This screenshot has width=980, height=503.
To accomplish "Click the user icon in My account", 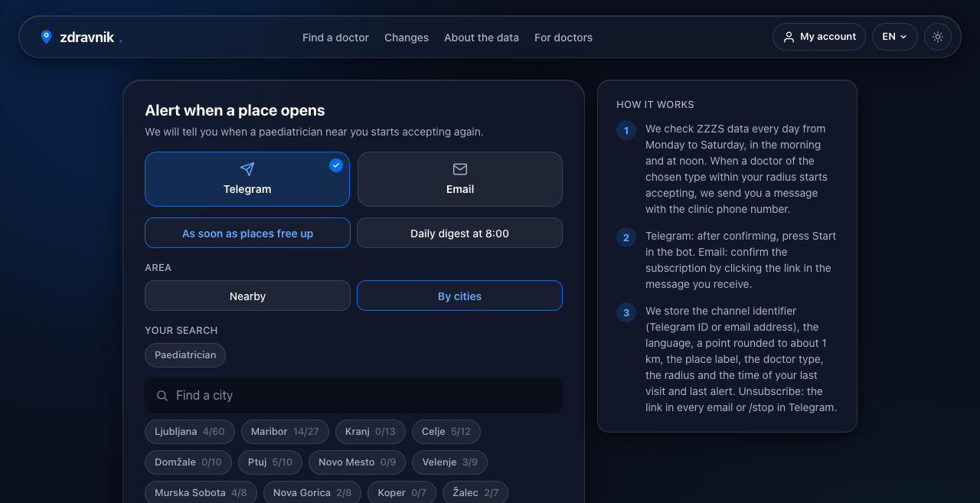I will pos(789,37).
